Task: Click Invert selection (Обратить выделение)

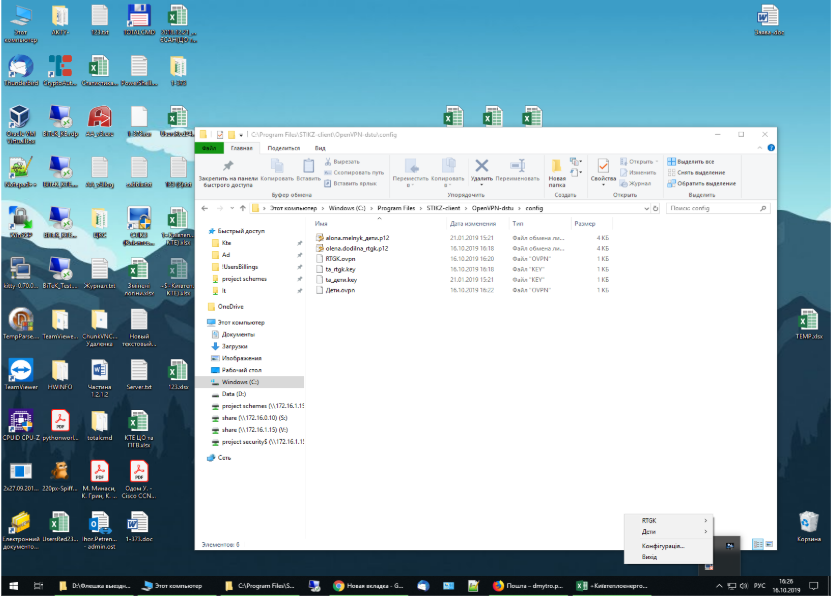Action: pos(699,183)
